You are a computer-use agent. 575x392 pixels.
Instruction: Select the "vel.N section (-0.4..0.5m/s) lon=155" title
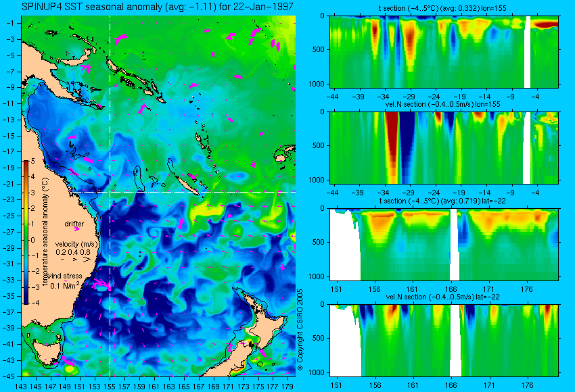point(442,104)
